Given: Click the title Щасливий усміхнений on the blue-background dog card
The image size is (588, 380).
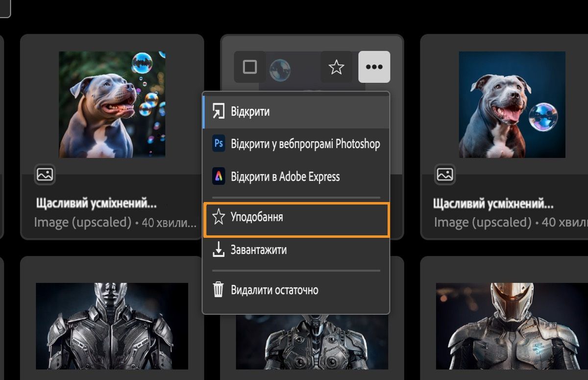Looking at the screenshot, I should [493, 203].
